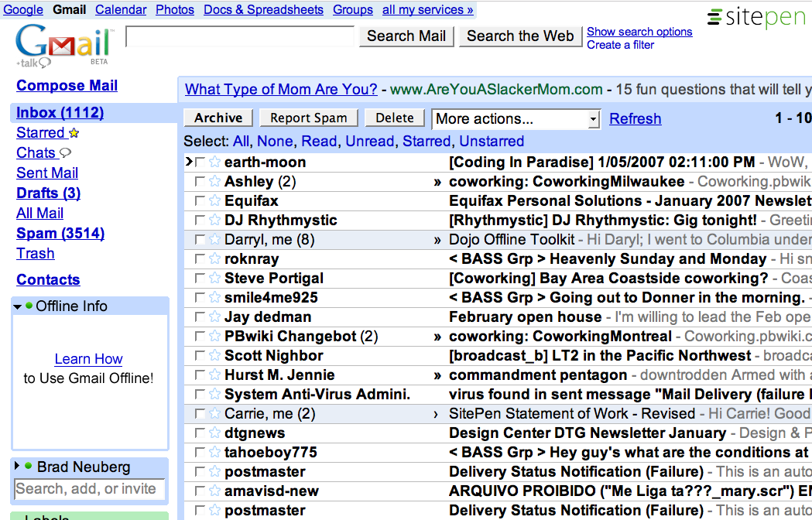The height and width of the screenshot is (520, 812).
Task: Open the Inbox (1112) folder
Action: 60,112
